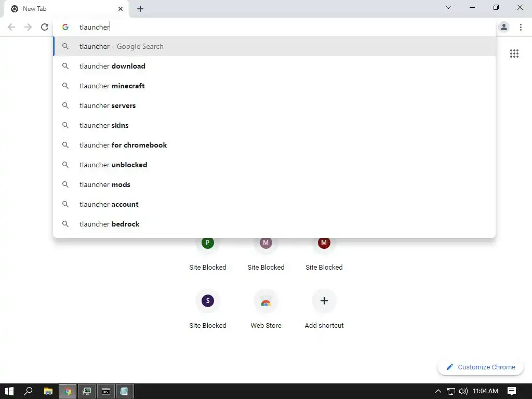The width and height of the screenshot is (532, 399).
Task: Open the monitor app icon in taskbar
Action: click(x=87, y=391)
